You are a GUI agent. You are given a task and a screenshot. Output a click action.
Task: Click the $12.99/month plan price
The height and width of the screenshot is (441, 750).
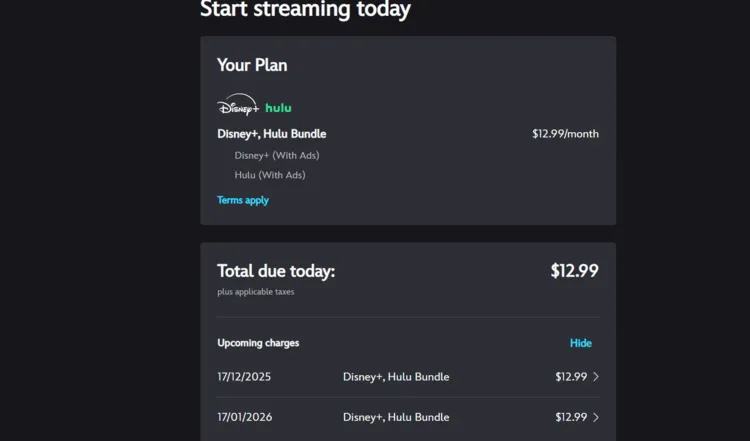pos(565,134)
